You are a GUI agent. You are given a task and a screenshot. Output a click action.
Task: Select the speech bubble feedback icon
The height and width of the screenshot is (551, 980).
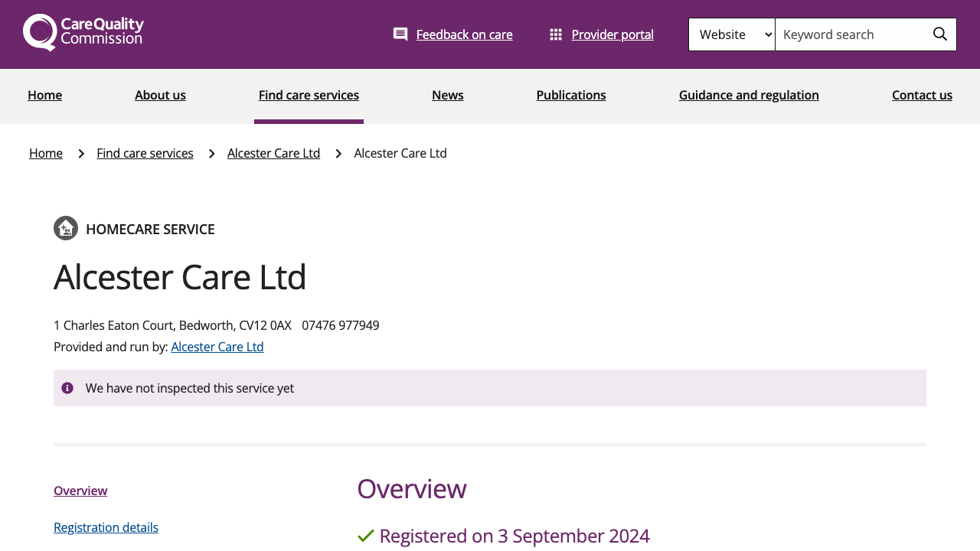click(399, 33)
